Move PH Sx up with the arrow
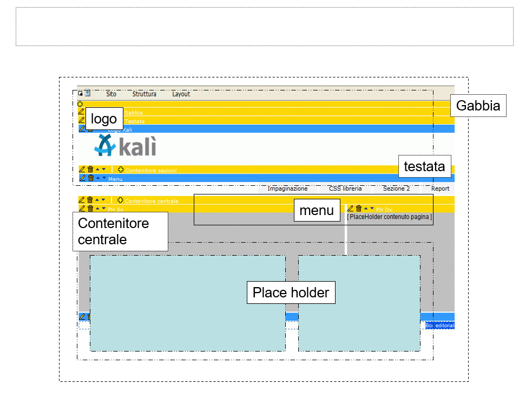This screenshot has width=532, height=403. [x=98, y=208]
